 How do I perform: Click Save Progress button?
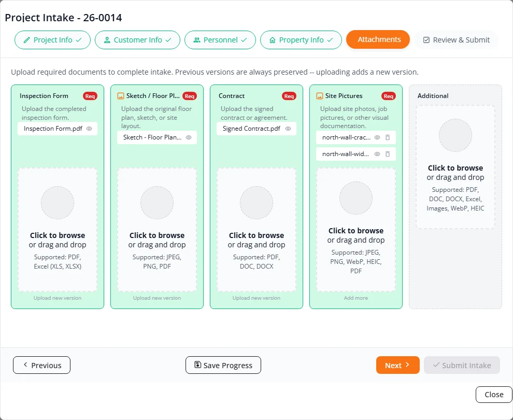(x=223, y=365)
